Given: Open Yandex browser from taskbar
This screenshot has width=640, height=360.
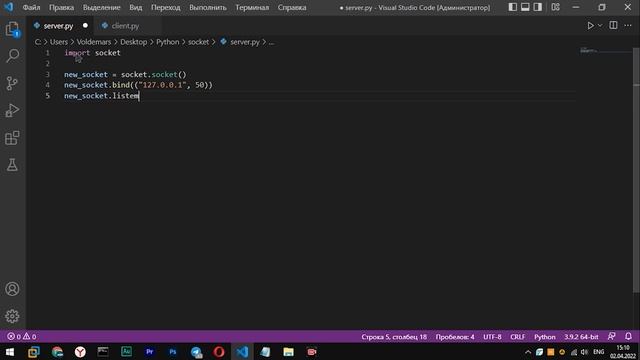Looking at the screenshot, I should point(80,352).
